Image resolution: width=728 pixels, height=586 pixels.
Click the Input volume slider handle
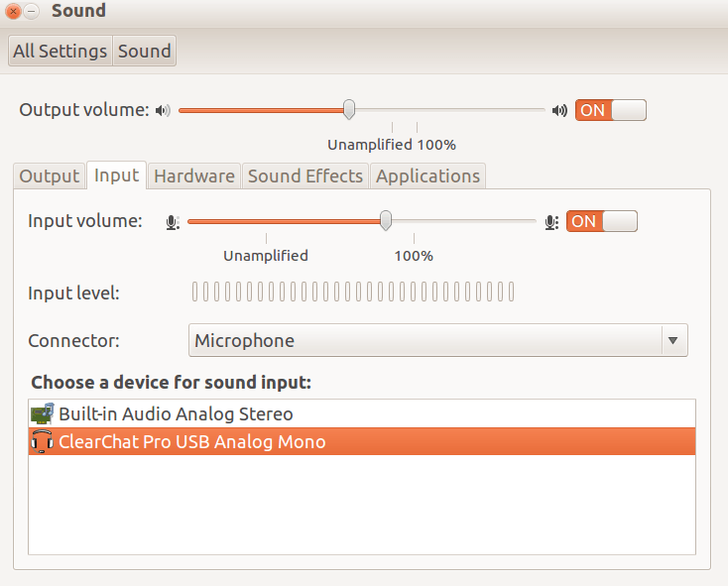[386, 220]
